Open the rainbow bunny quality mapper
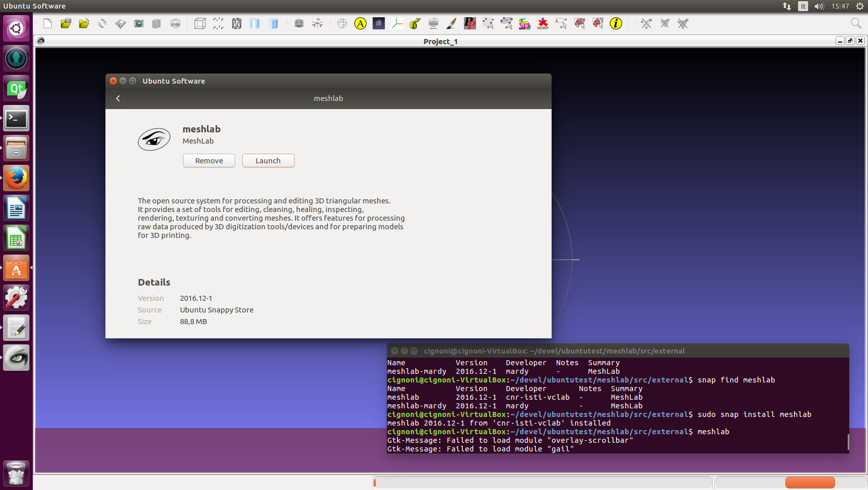 point(525,23)
